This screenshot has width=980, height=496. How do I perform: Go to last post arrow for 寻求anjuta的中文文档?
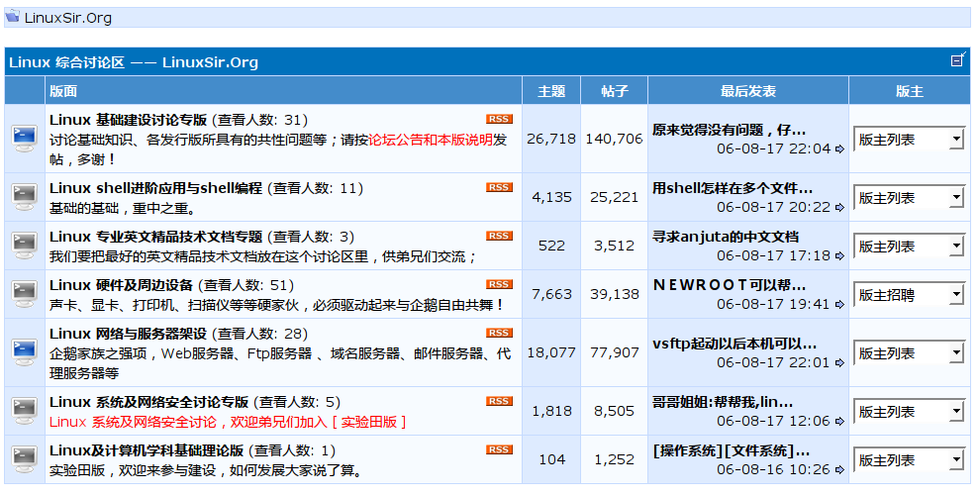click(x=839, y=256)
